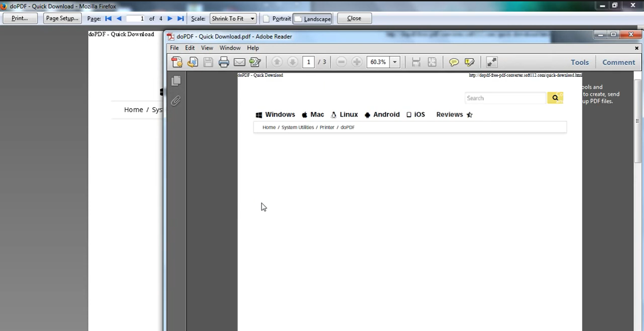Go to previous page with Adobe Reader up arrow

tap(277, 62)
